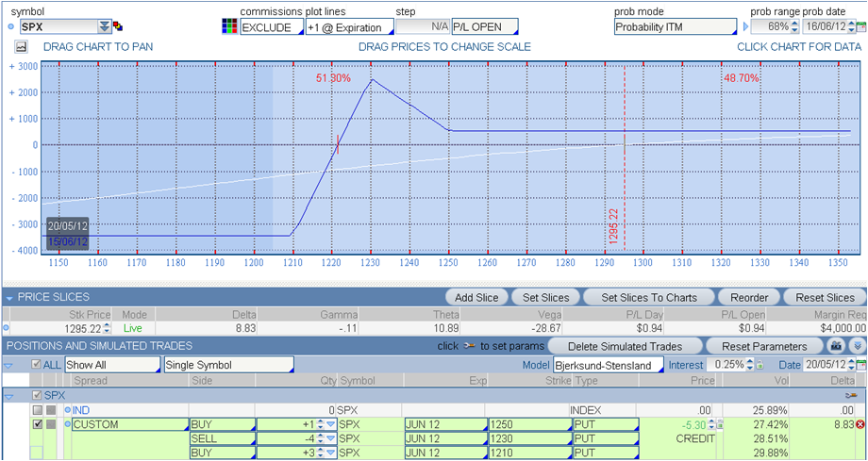Toggle the CUSTOM row checkbox
The height and width of the screenshot is (461, 868).
click(37, 424)
